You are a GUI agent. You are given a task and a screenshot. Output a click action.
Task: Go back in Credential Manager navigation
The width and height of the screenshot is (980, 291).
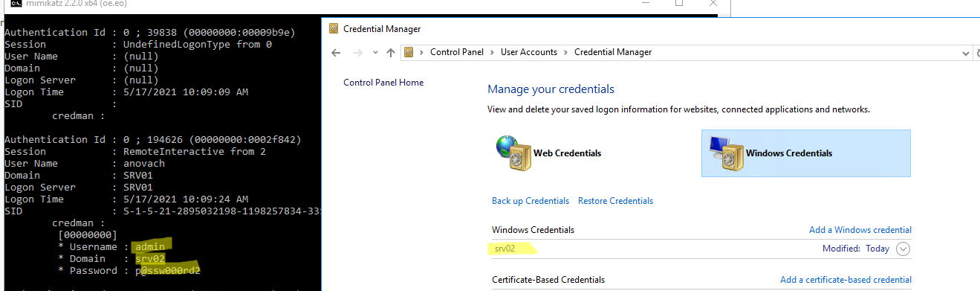(x=336, y=52)
